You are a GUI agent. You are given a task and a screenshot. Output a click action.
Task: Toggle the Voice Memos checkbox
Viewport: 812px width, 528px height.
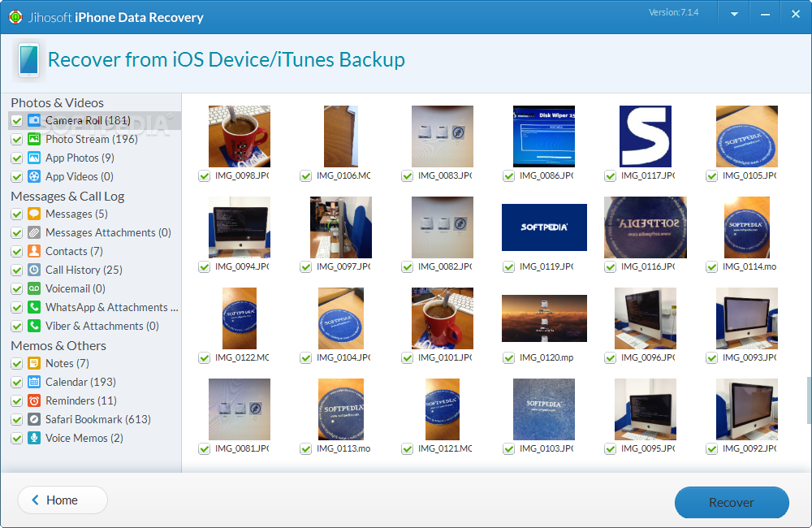16,438
